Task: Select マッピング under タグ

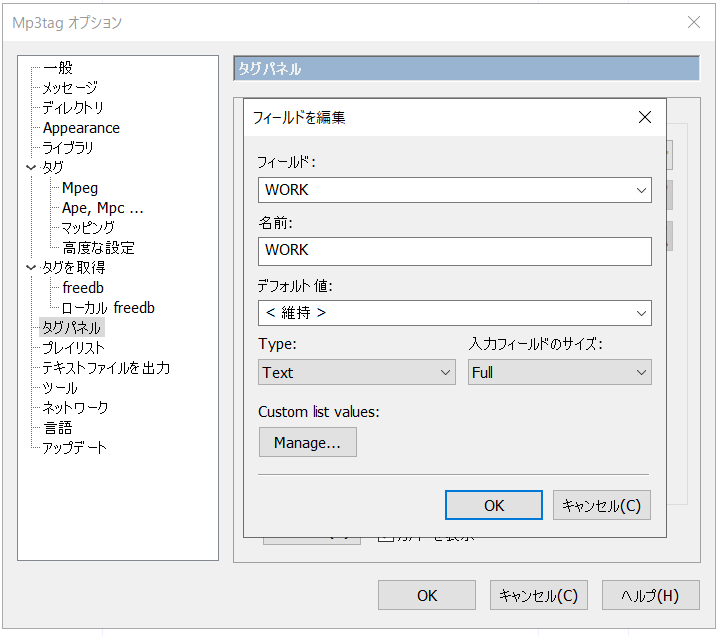Action: tap(88, 228)
